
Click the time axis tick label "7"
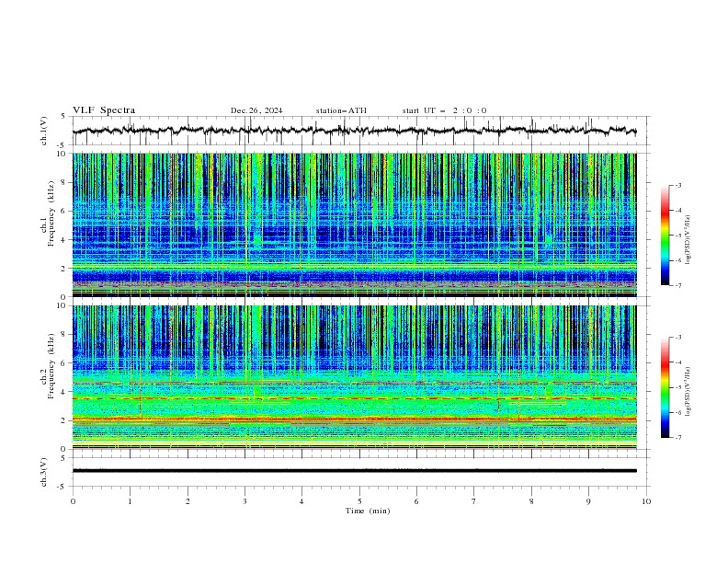[x=474, y=501]
